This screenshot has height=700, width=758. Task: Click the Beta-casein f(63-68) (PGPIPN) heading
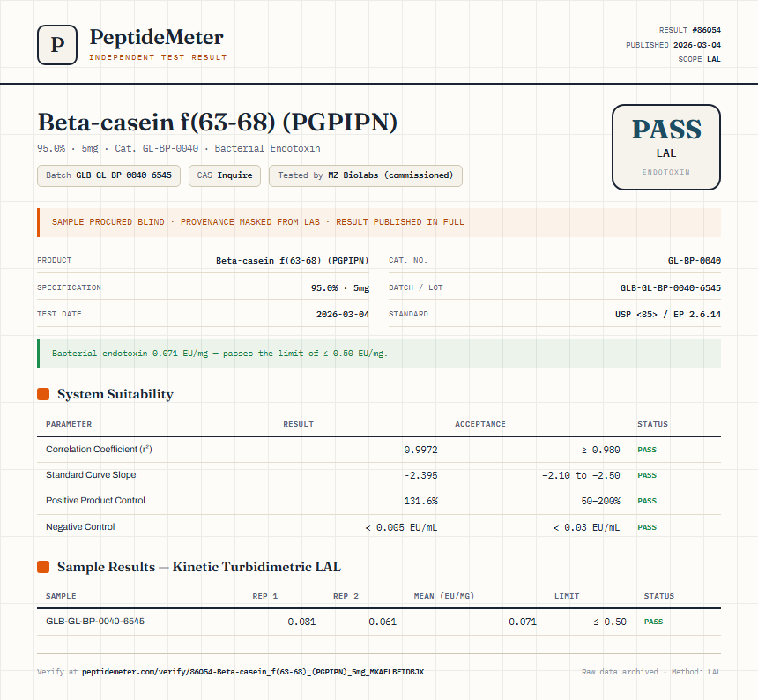click(x=218, y=122)
